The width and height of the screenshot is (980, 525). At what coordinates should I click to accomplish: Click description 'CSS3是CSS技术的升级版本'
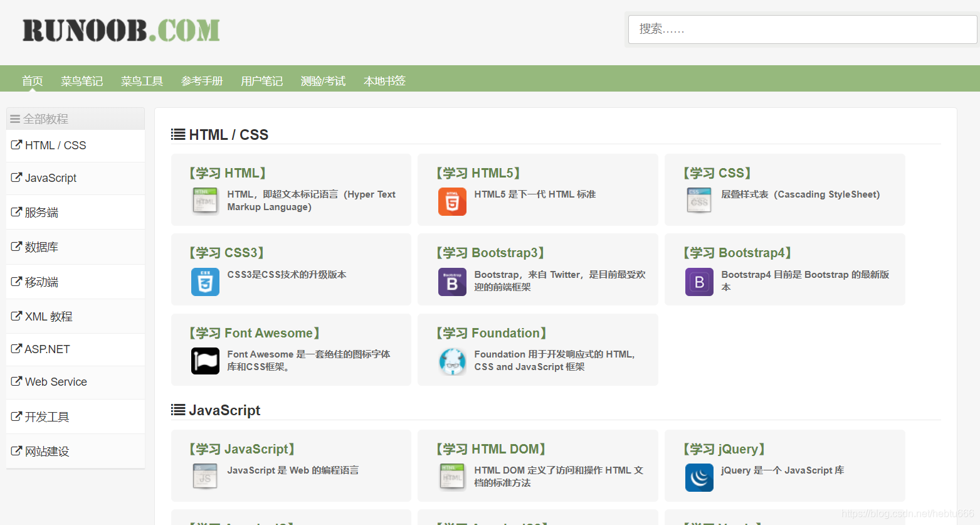(287, 275)
